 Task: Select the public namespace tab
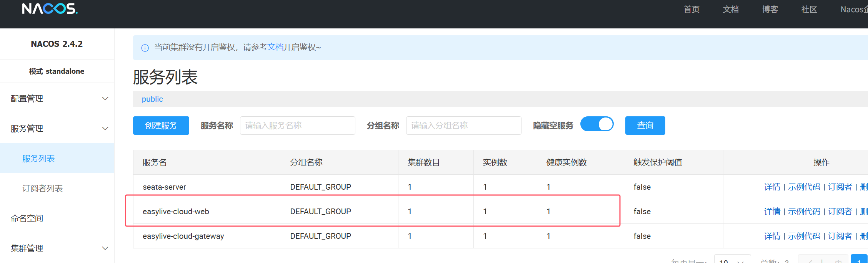pyautogui.click(x=152, y=99)
